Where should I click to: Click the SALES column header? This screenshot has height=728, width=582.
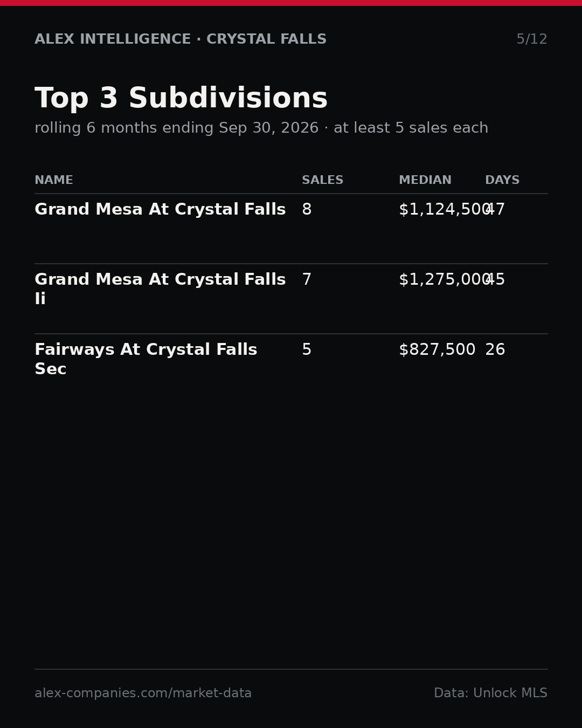(x=322, y=181)
